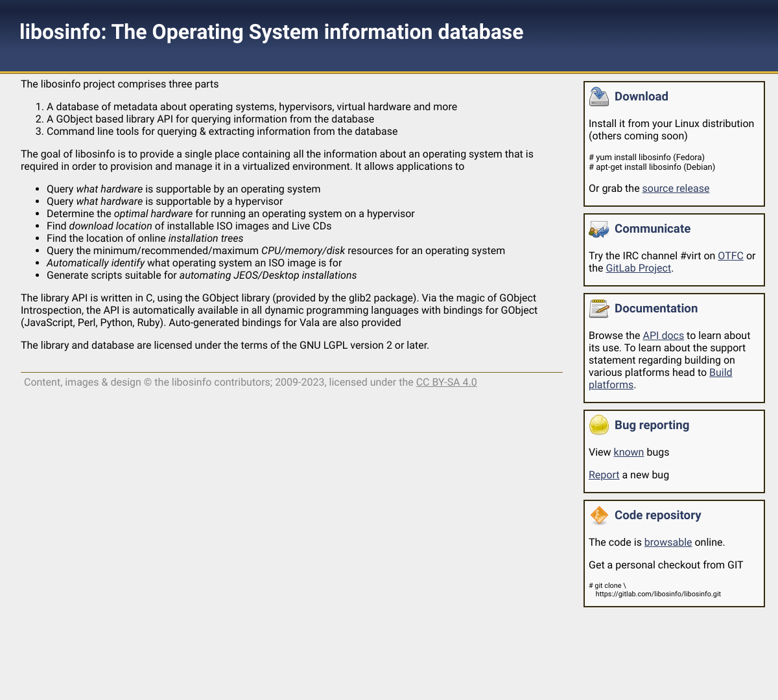Open the CC BY-SA 4.0 license link

pos(446,382)
